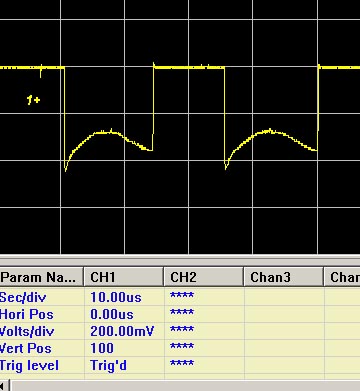
Task: Select the Chan3 column header
Action: click(x=284, y=277)
